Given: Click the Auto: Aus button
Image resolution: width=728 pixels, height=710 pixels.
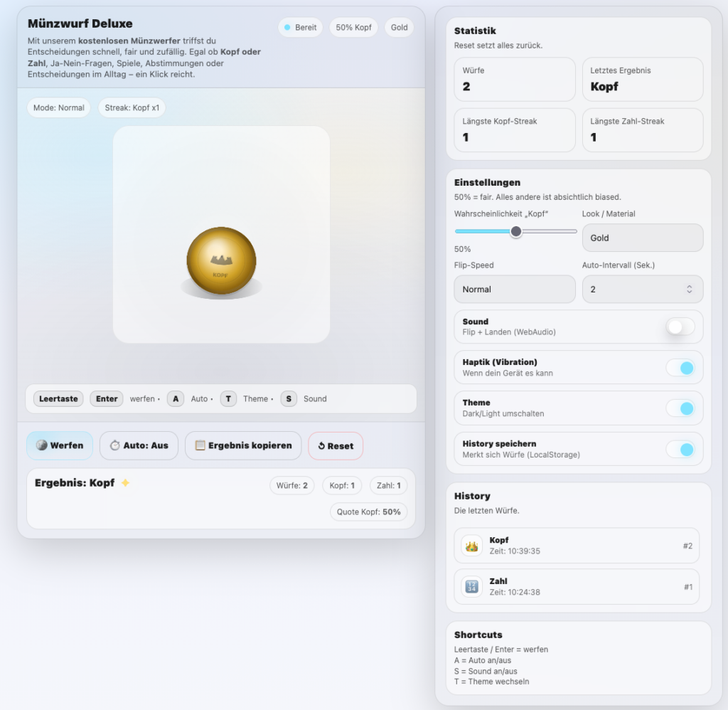Looking at the screenshot, I should tap(139, 445).
